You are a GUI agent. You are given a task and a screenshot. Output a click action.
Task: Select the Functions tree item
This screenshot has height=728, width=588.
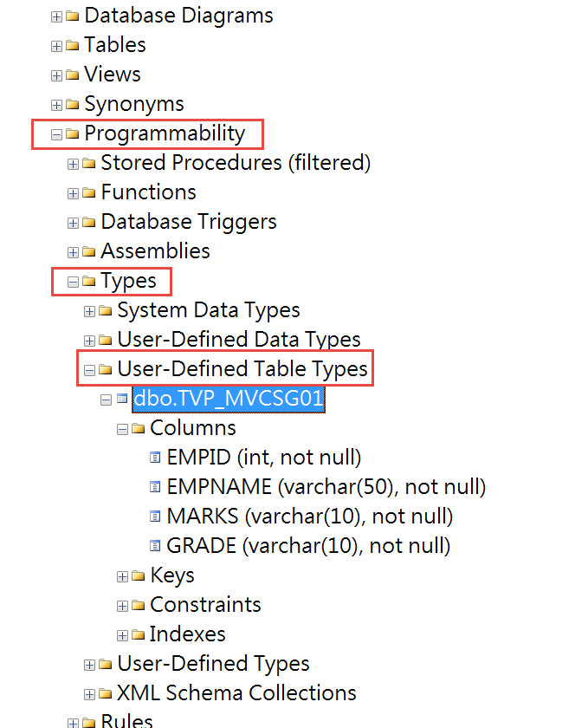(148, 192)
